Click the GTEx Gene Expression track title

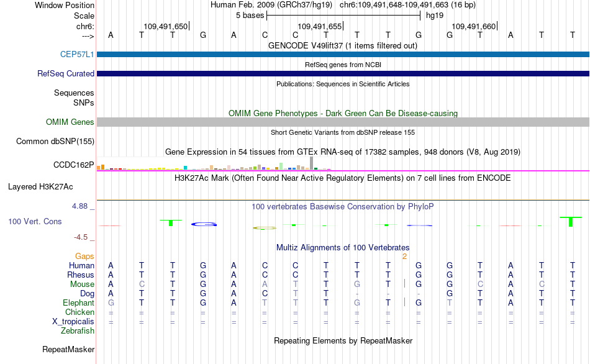[x=343, y=152]
